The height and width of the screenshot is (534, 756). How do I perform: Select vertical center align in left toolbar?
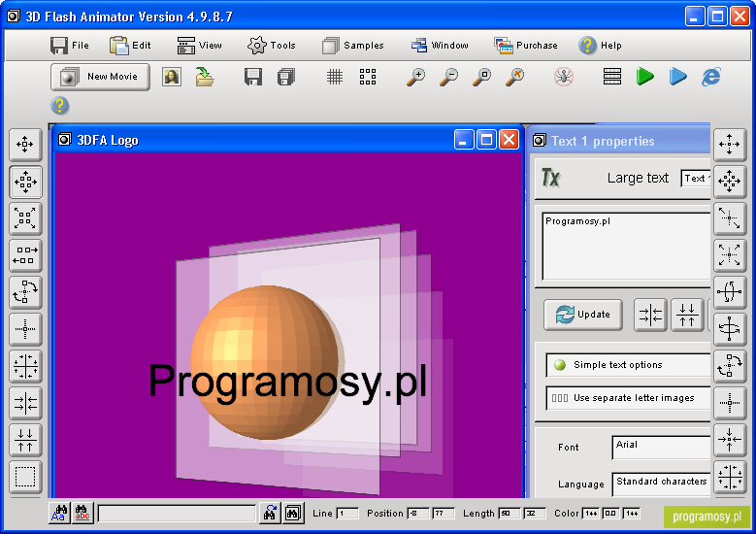pyautogui.click(x=25, y=440)
